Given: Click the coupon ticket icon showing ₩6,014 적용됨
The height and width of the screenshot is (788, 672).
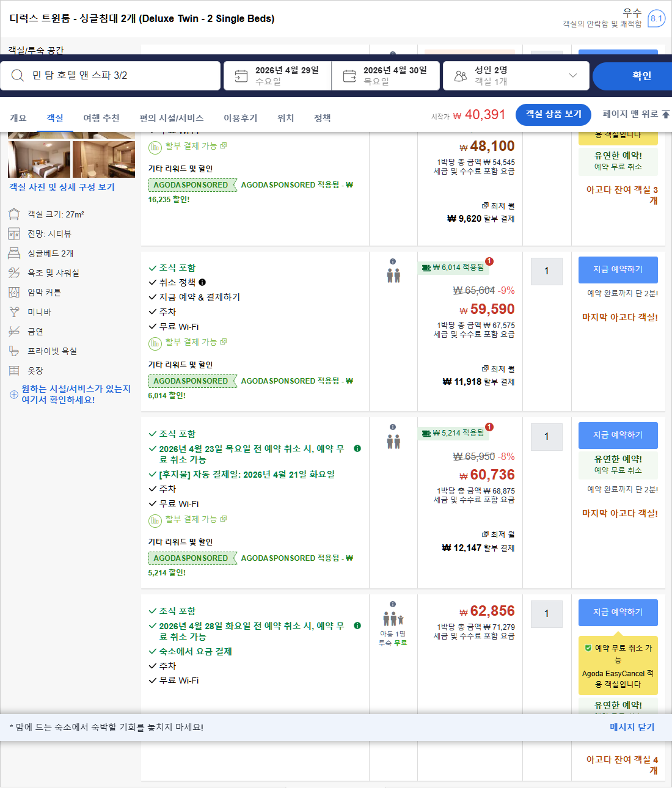Looking at the screenshot, I should pyautogui.click(x=428, y=267).
